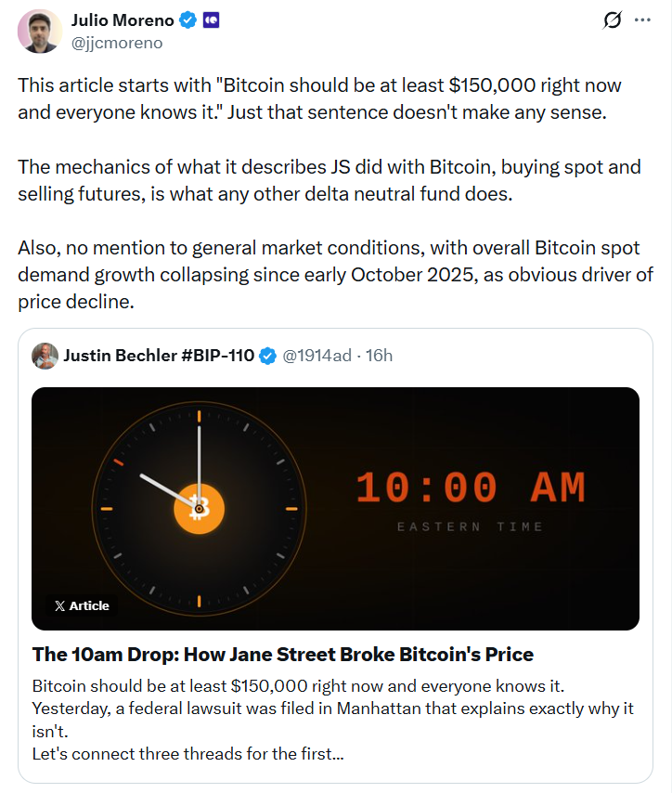Image resolution: width=672 pixels, height=793 pixels.
Task: Open the 16h timestamp link
Action: (379, 356)
